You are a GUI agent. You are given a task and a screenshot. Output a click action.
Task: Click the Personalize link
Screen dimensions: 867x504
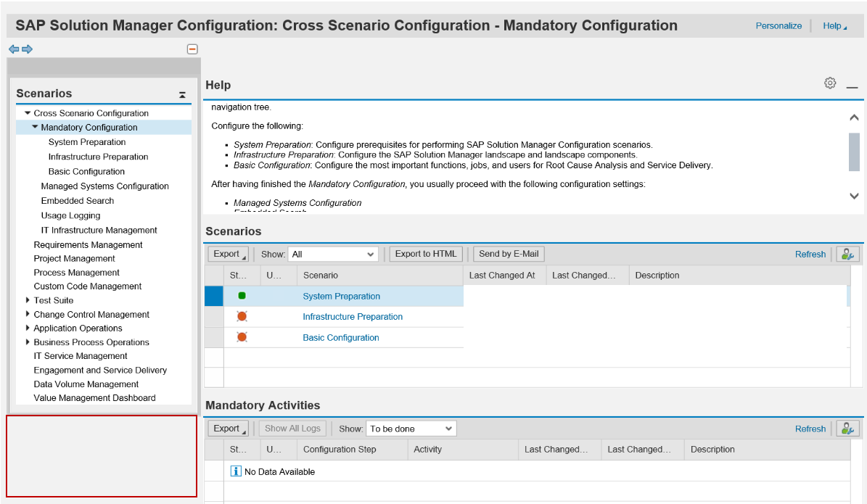pos(778,26)
